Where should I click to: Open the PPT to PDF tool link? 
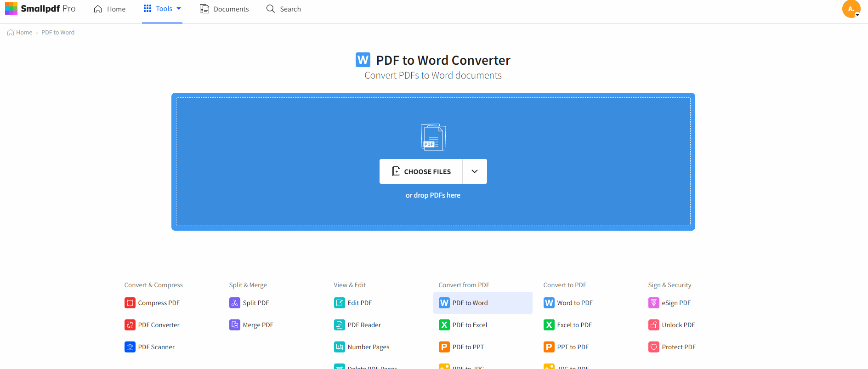573,347
